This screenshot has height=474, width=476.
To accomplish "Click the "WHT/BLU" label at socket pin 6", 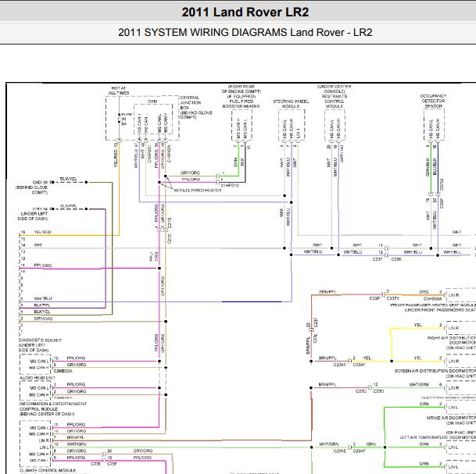I will click(43, 298).
